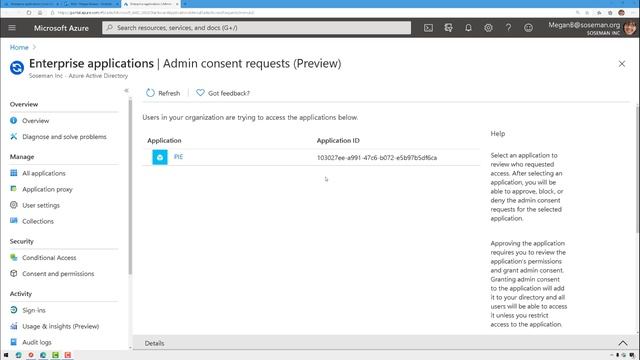Click the Windows Start button
The image size is (640, 360).
pyautogui.click(x=6, y=355)
